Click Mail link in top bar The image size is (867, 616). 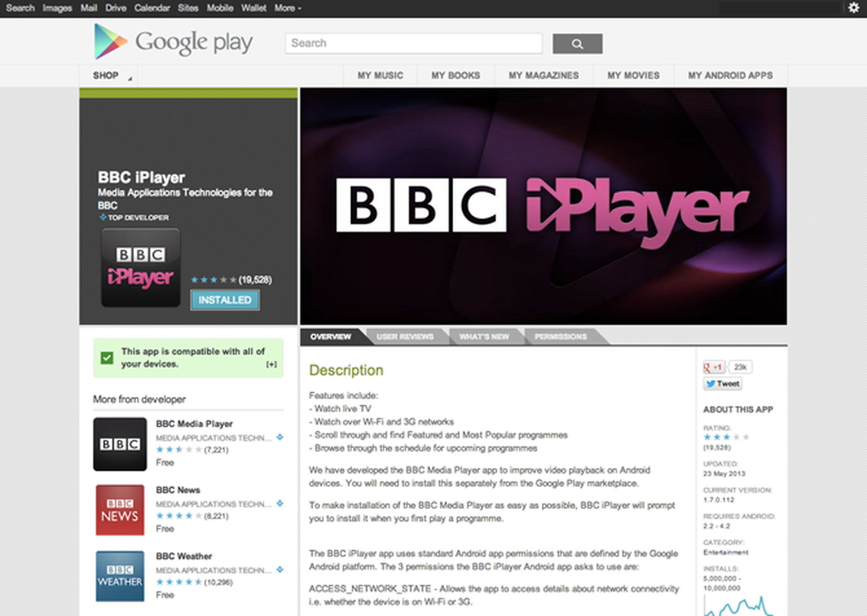pyautogui.click(x=89, y=8)
